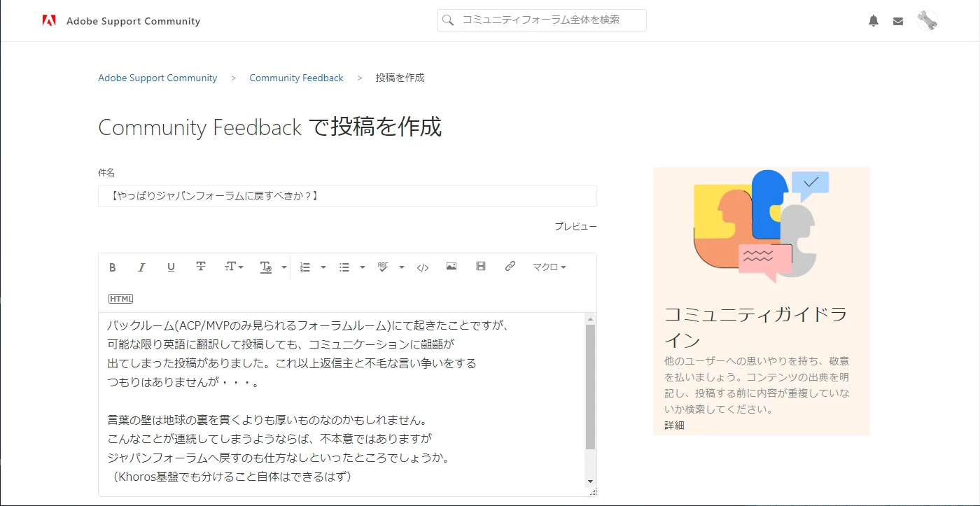This screenshot has height=506, width=980.
Task: Click the search magnifier icon
Action: 448,20
